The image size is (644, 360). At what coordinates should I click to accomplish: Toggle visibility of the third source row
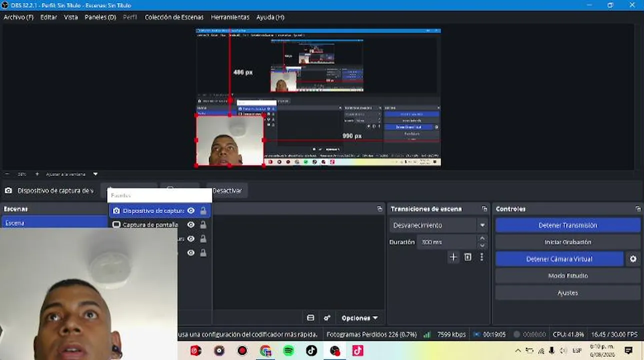tap(191, 239)
